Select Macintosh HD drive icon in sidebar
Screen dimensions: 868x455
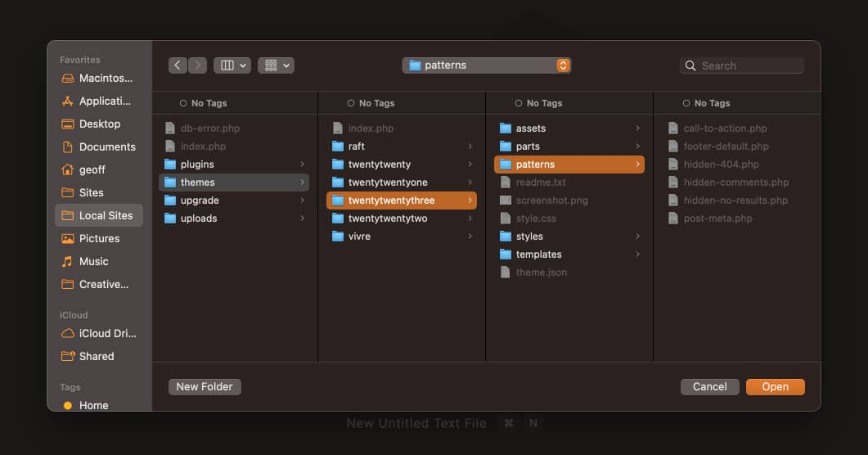pyautogui.click(x=69, y=79)
